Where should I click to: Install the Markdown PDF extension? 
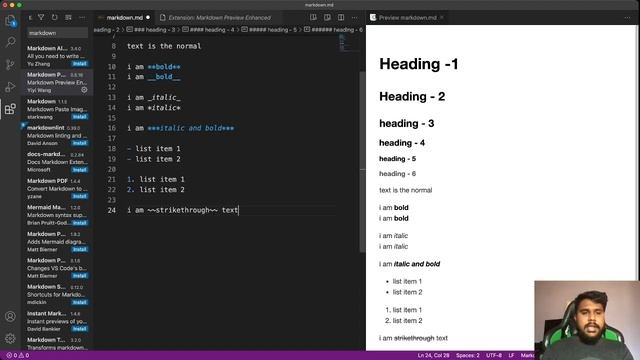80,196
